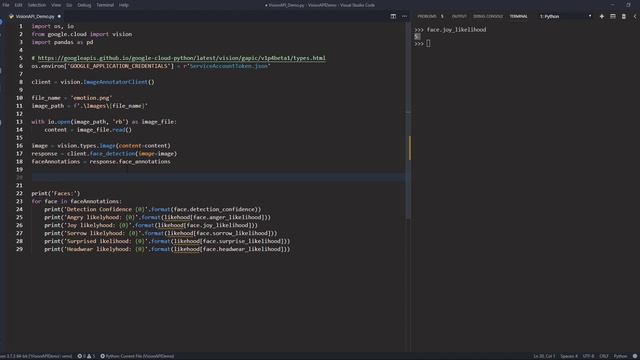Viewport: 640px width, 360px height.
Task: Split the editor with the split icon
Action: (393, 16)
